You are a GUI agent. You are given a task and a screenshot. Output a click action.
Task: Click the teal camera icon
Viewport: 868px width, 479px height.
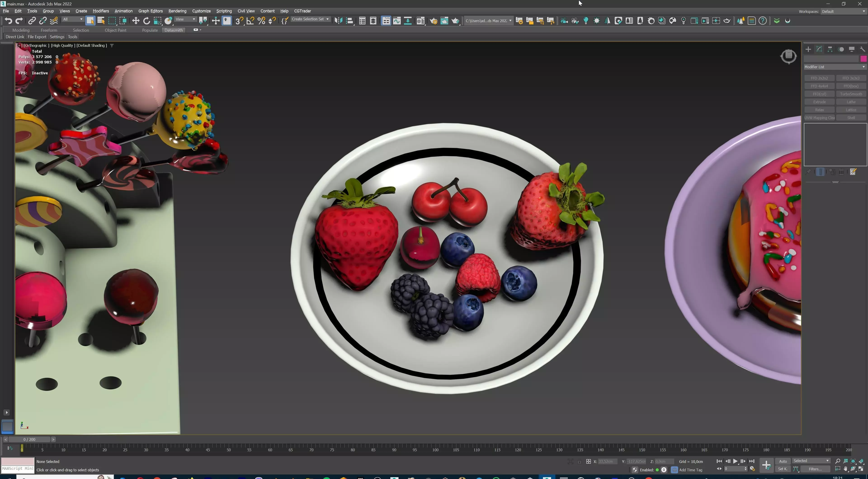564,21
